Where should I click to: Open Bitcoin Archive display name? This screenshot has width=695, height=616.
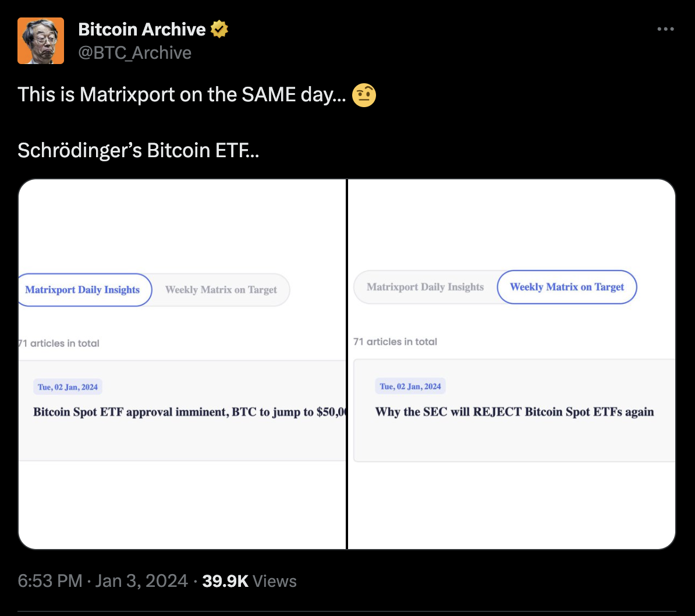click(x=142, y=29)
